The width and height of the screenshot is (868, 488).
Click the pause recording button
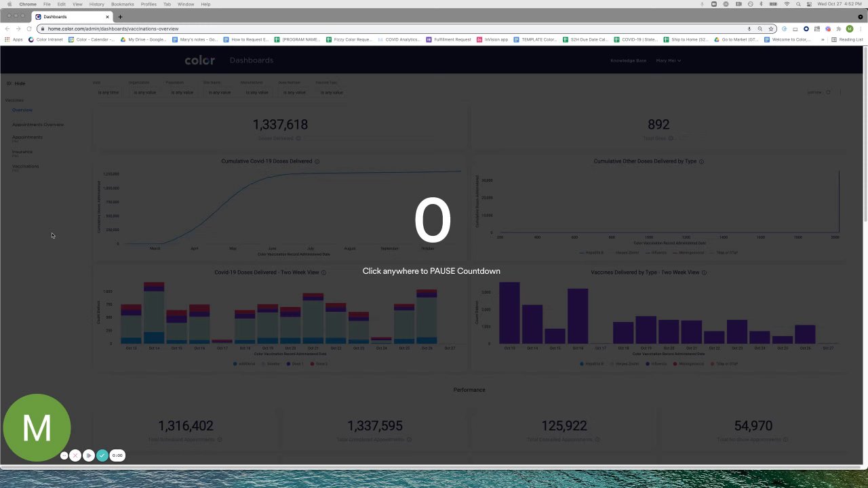[88, 455]
